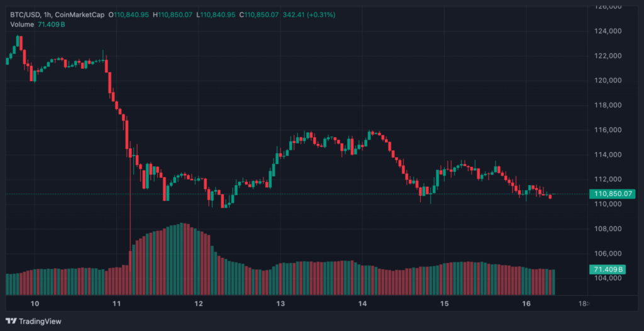Click date 16 on time axis
Viewport: 644px width, 331px height.
click(526, 303)
